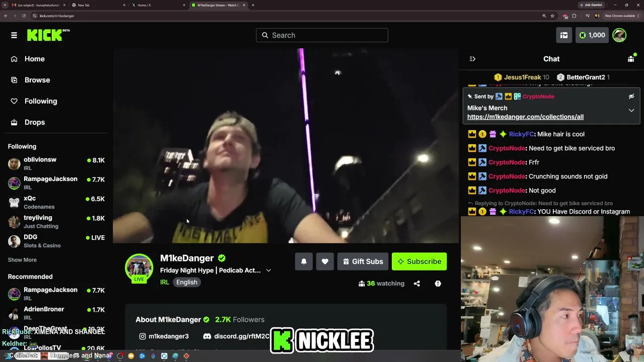Open the user profile avatar menu
Image resolution: width=644 pixels, height=362 pixels.
(x=619, y=35)
